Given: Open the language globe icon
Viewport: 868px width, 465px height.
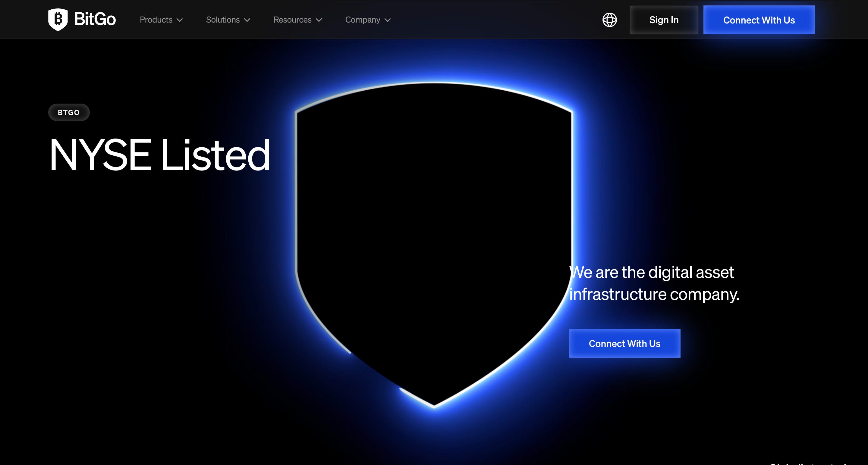Looking at the screenshot, I should [x=609, y=20].
